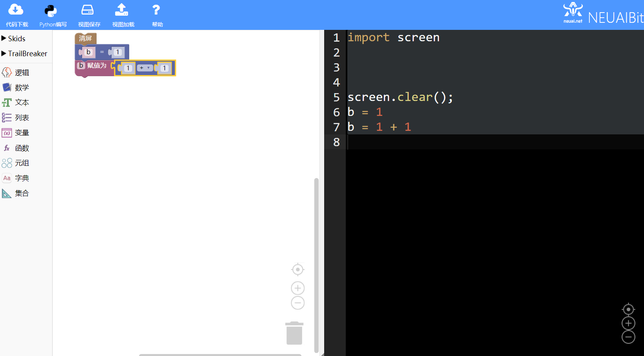Open the 帮助 help question mark icon
The width and height of the screenshot is (644, 356).
click(x=156, y=10)
